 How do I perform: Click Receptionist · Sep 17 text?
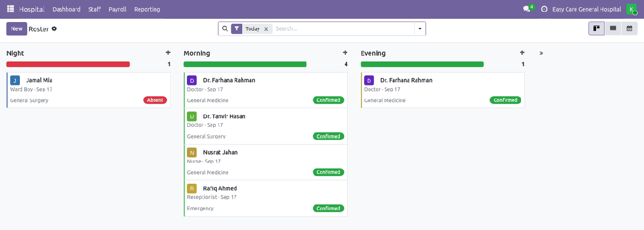212,197
